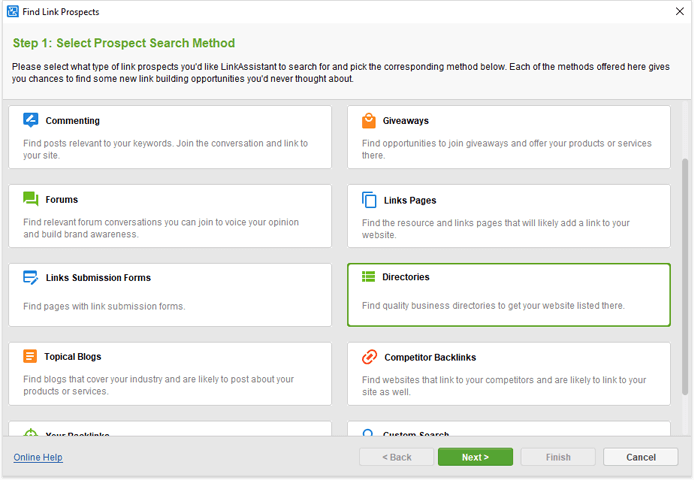
Task: Click 'Find blogs that cover your industry' description
Action: (158, 385)
